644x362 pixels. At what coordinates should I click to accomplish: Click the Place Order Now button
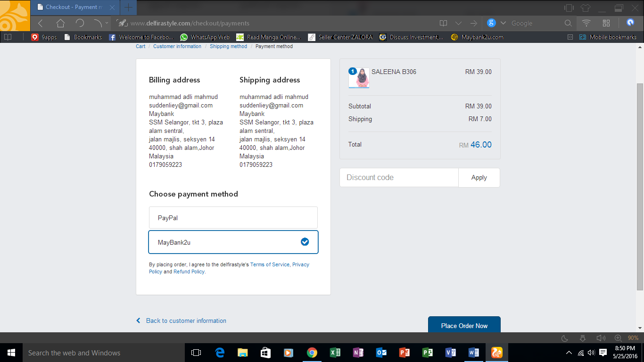(x=464, y=325)
